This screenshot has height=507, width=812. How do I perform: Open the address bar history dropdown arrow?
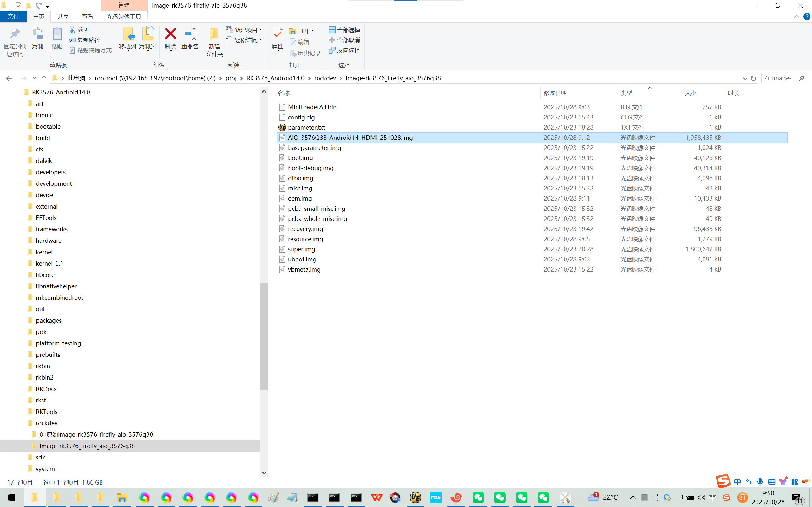pyautogui.click(x=745, y=79)
